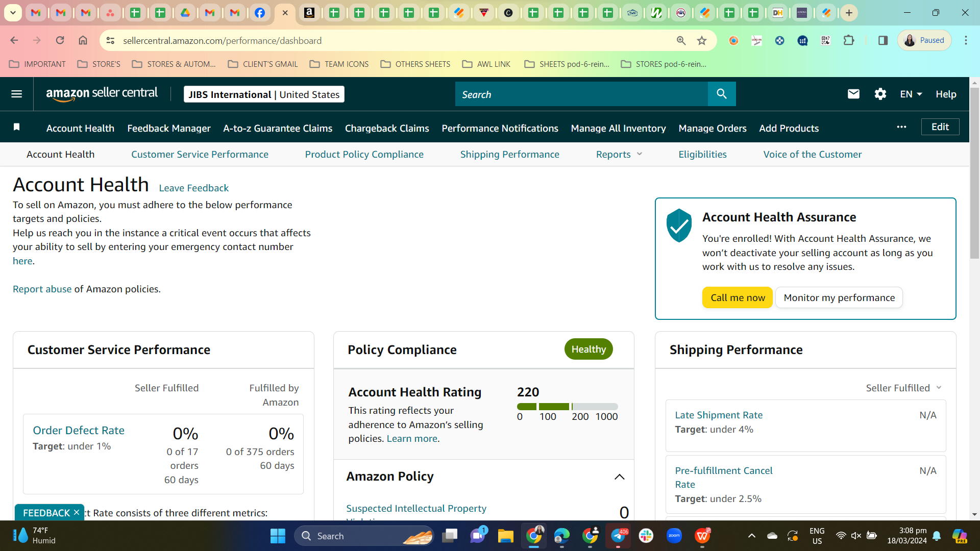
Task: Show hidden system tray icons
Action: tap(751, 536)
